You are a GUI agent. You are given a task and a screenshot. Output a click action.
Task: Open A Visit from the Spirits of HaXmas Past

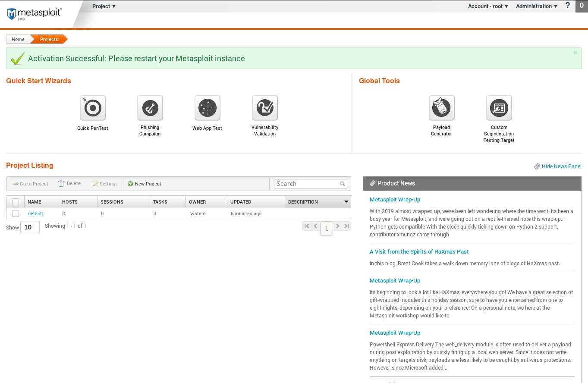click(x=419, y=252)
